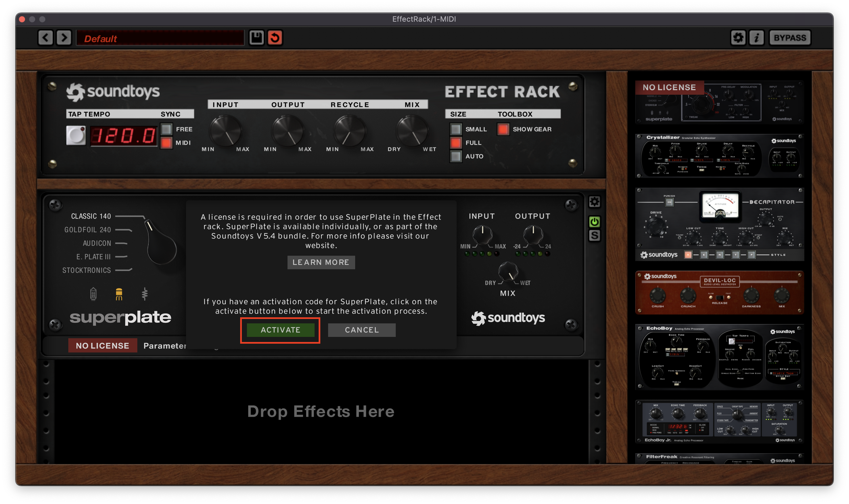Click the Drop Effects Here area
Image resolution: width=849 pixels, height=504 pixels.
pyautogui.click(x=321, y=412)
